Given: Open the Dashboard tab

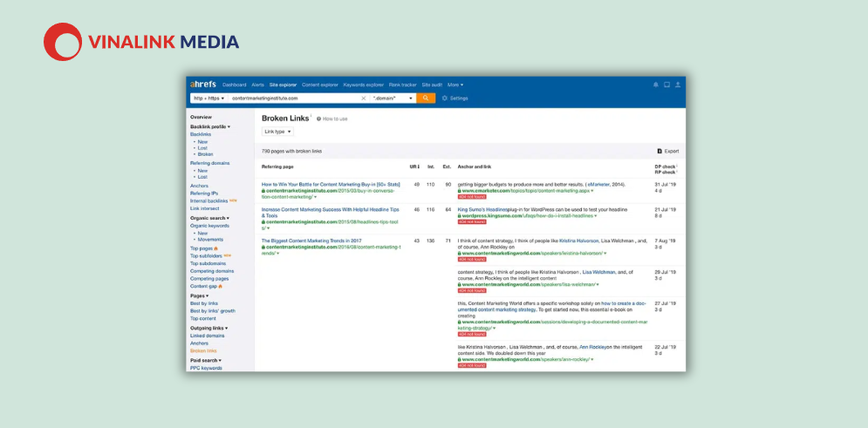Looking at the screenshot, I should [234, 85].
